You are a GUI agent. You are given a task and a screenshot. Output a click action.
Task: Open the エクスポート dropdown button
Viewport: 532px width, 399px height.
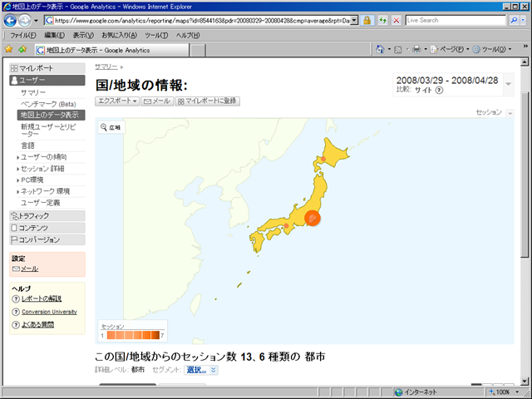tap(117, 101)
